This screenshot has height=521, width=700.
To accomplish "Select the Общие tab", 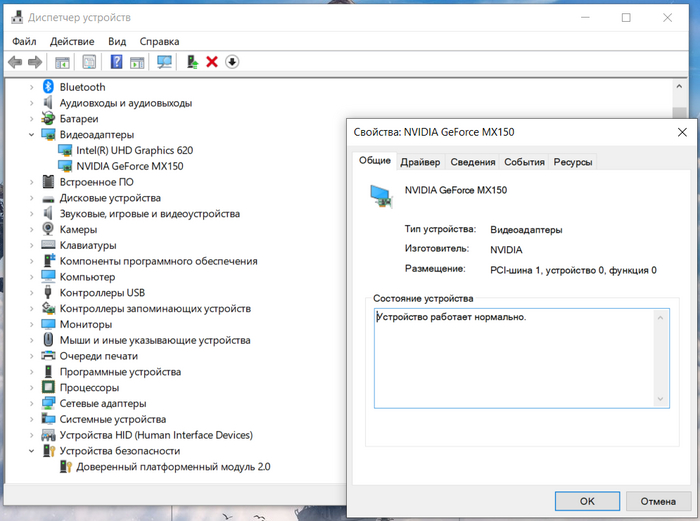I will pos(375,160).
